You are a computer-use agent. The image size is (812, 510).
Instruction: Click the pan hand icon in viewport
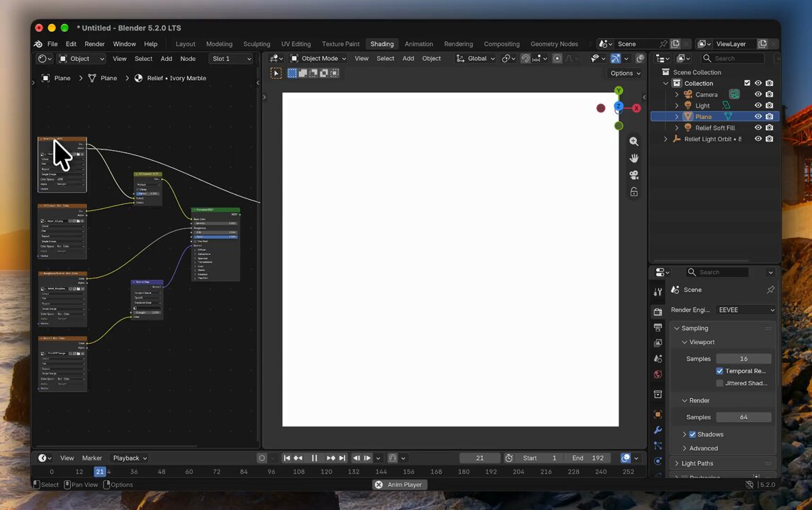(634, 159)
